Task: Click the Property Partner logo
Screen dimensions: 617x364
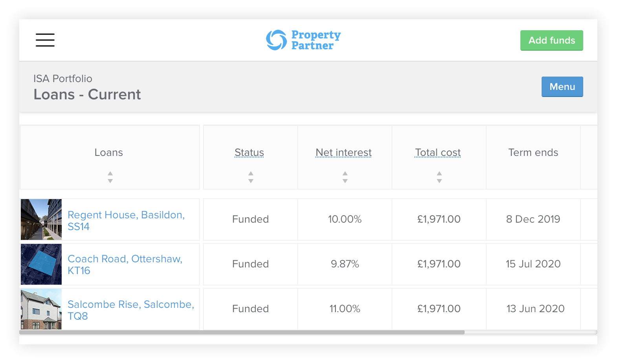Action: tap(303, 40)
